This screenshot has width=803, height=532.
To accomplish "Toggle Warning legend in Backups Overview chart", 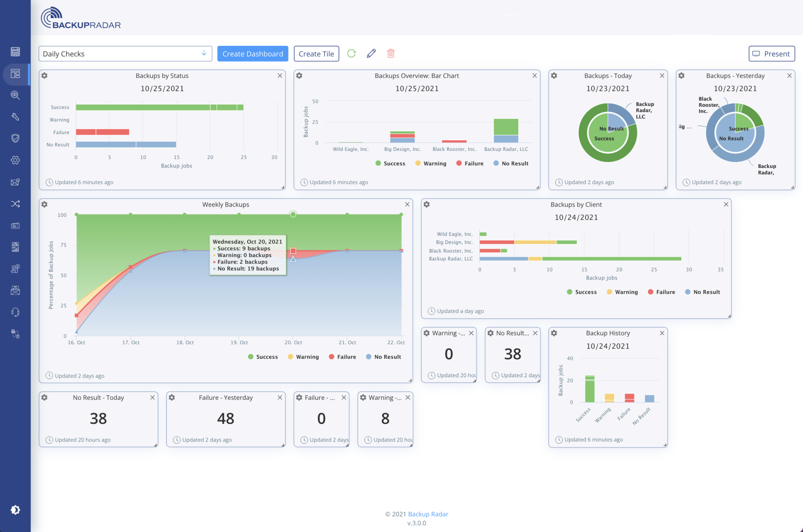I will click(x=431, y=163).
